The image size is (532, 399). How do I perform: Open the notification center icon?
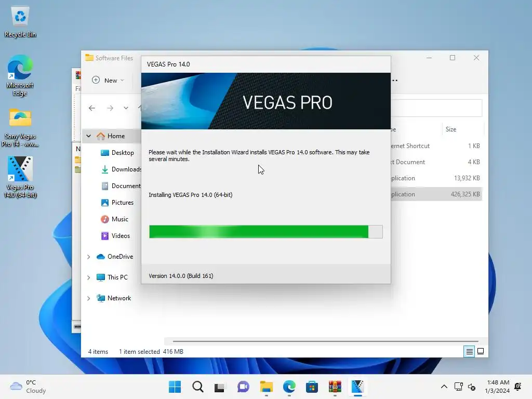click(x=518, y=387)
